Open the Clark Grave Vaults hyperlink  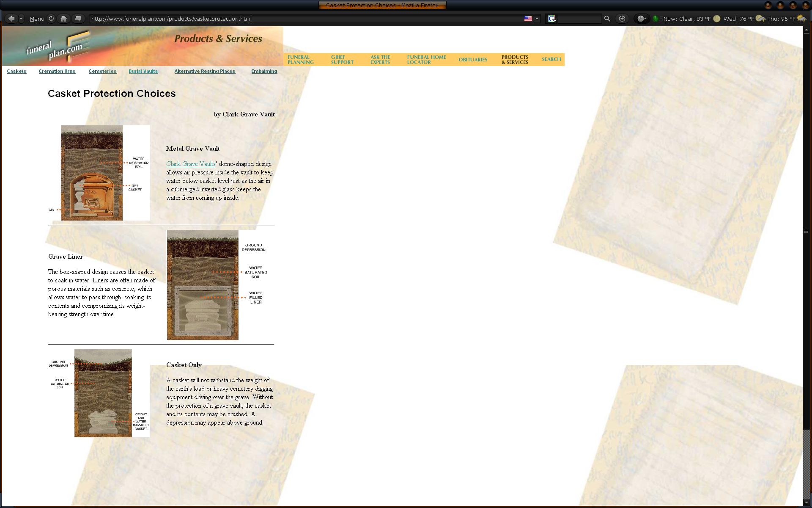coord(191,164)
